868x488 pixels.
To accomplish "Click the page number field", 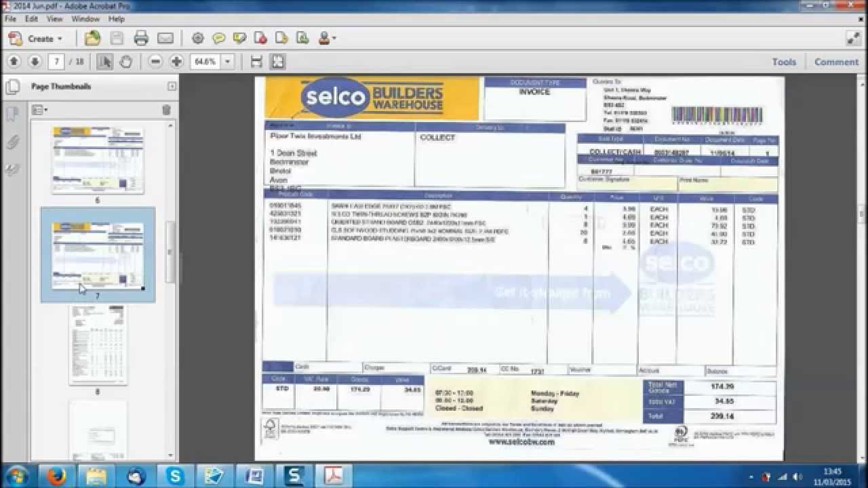I will click(57, 62).
